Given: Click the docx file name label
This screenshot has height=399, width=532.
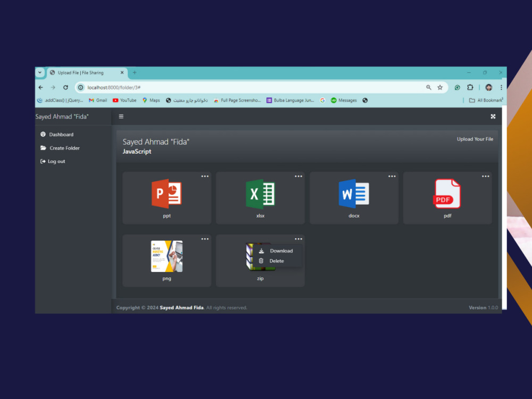Looking at the screenshot, I should [354, 216].
